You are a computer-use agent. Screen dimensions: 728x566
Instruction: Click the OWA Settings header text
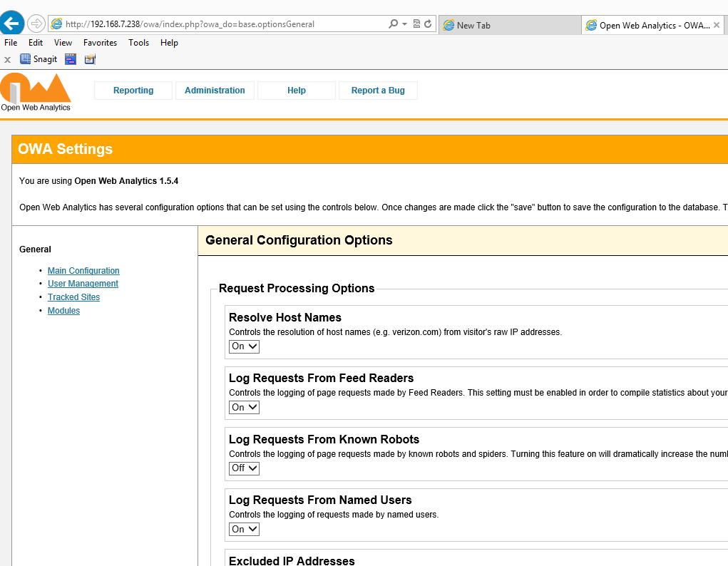[x=65, y=149]
